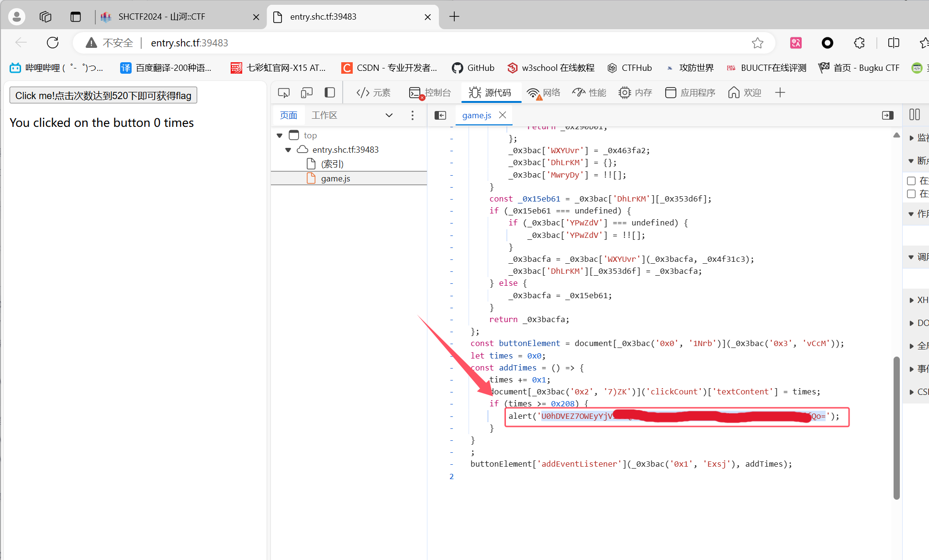
Task: Select the game.js editor tab
Action: (477, 115)
